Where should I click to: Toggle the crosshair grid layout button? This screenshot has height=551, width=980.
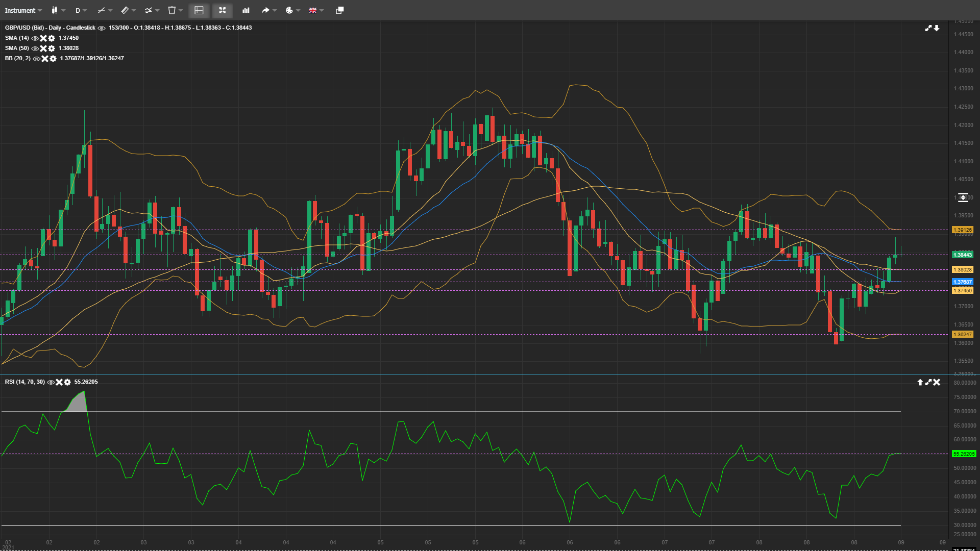(x=199, y=10)
